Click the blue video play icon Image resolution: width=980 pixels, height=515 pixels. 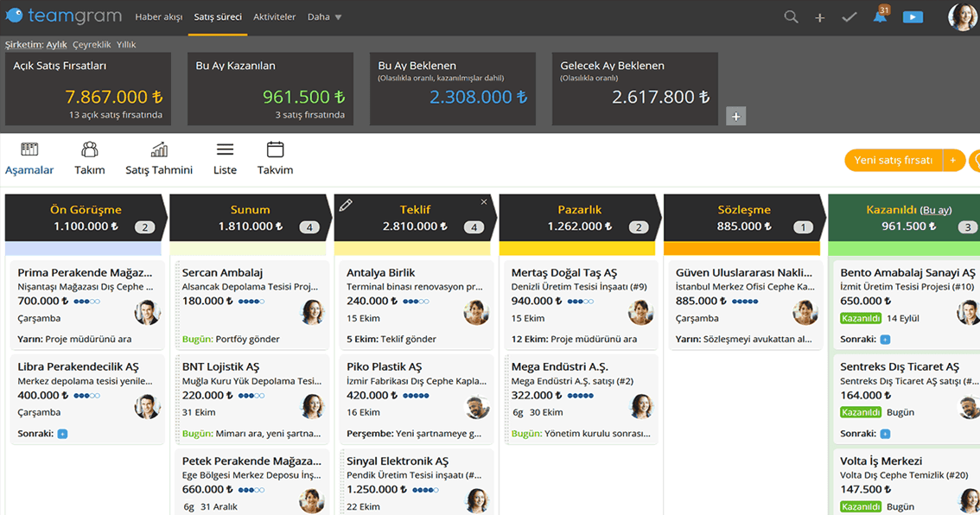[x=913, y=17]
